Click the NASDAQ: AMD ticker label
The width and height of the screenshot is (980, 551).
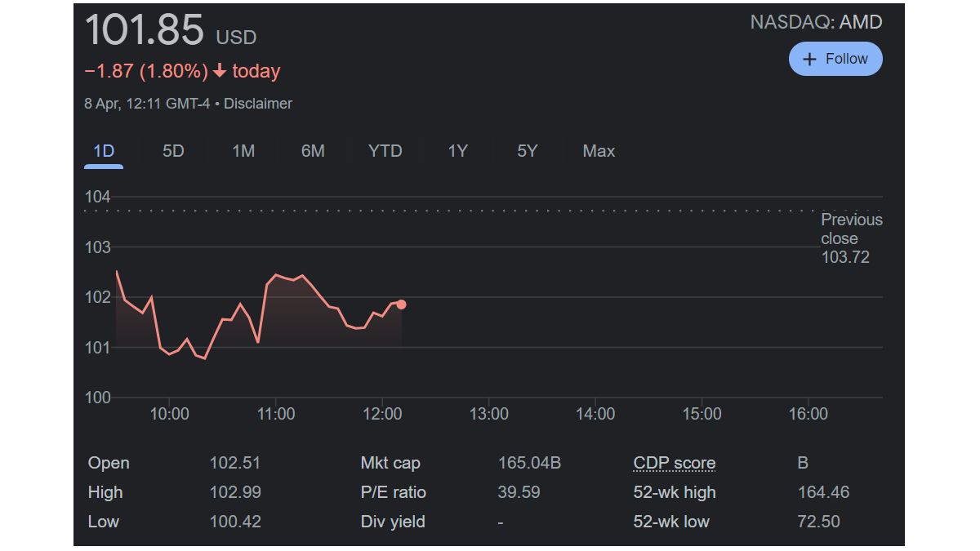(x=816, y=22)
